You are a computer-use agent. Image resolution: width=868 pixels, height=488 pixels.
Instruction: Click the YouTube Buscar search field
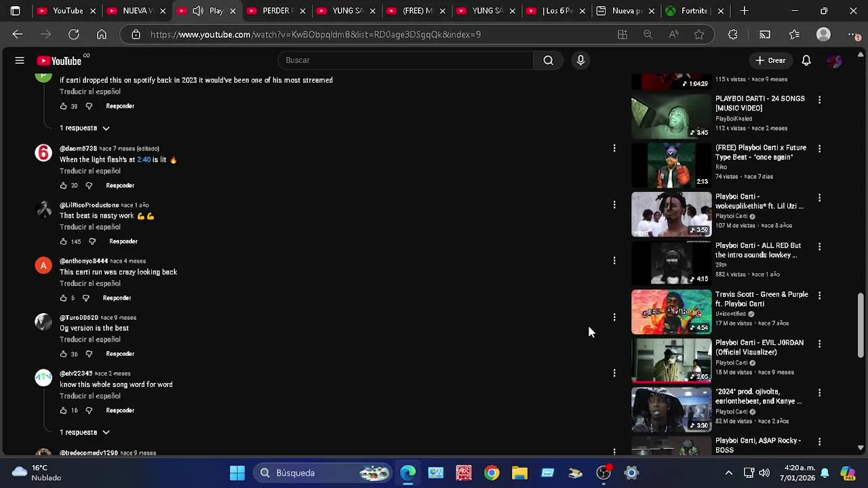click(406, 60)
